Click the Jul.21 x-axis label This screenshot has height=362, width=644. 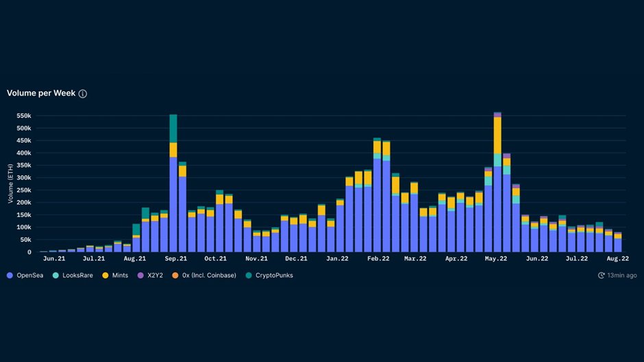pyautogui.click(x=94, y=259)
